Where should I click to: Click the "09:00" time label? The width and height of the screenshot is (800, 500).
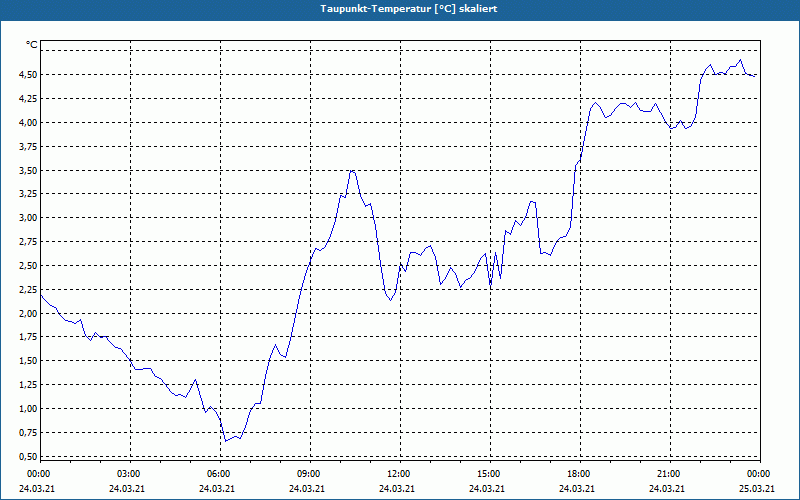310,474
